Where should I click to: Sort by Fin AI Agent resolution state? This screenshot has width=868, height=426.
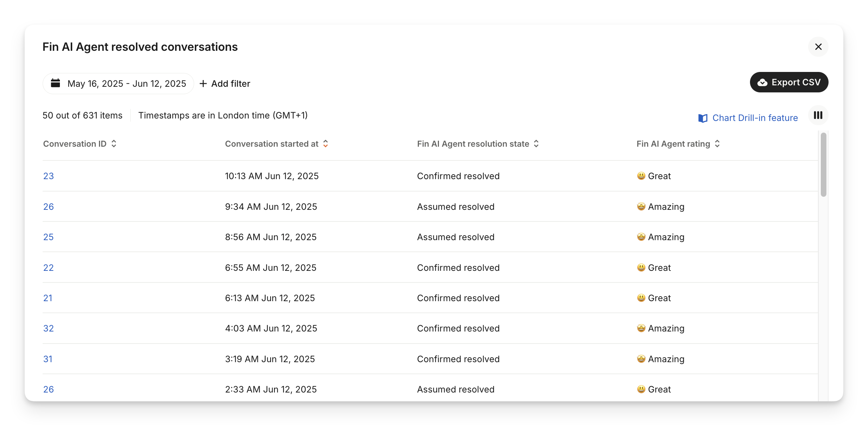click(x=536, y=144)
